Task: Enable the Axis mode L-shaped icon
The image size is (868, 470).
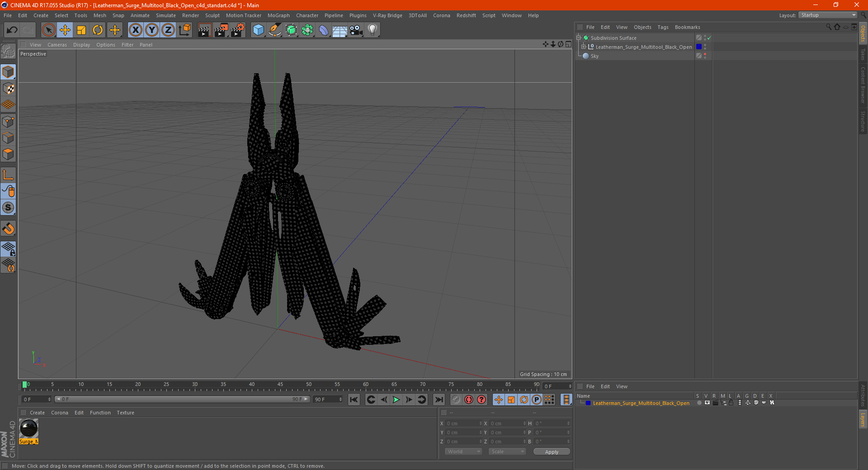Action: [x=8, y=175]
